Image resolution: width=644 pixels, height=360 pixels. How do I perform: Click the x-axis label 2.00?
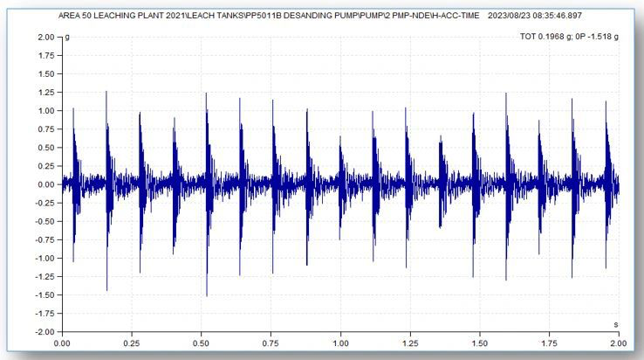619,343
